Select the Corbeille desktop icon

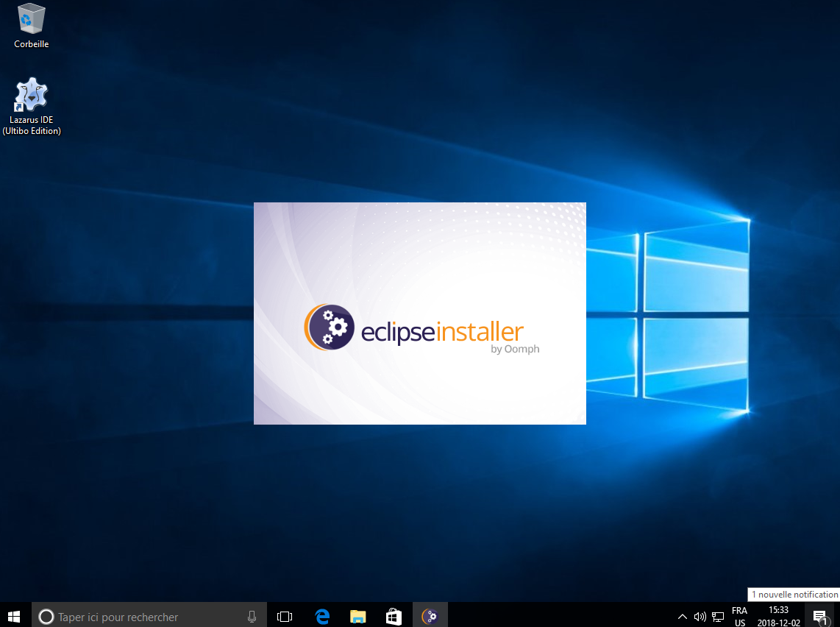coord(32,26)
